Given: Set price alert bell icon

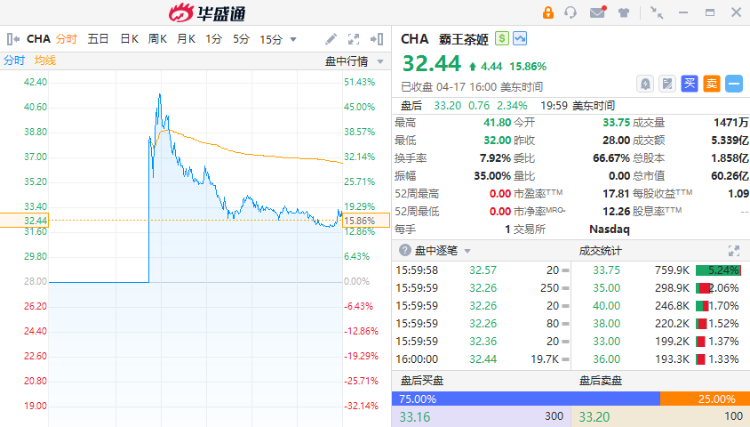Looking at the screenshot, I should click(645, 84).
